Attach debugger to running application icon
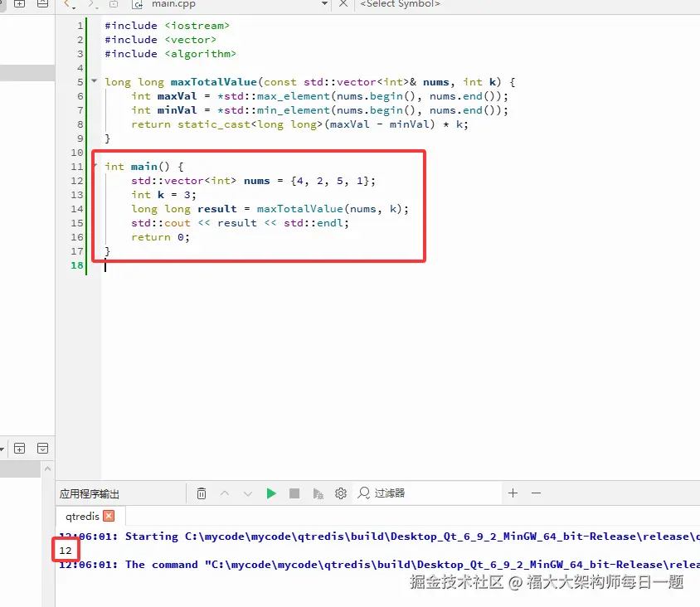Image resolution: width=700 pixels, height=607 pixels. (x=318, y=493)
